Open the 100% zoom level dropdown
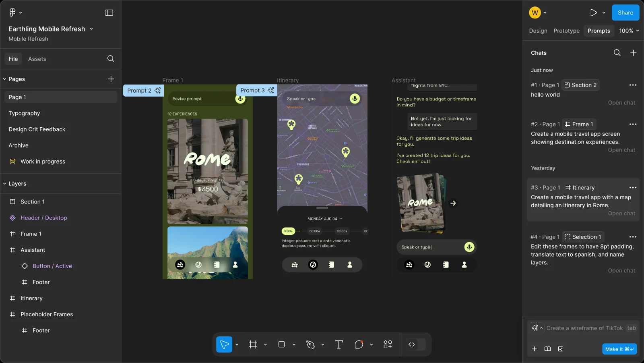The height and width of the screenshot is (363, 644). (629, 31)
